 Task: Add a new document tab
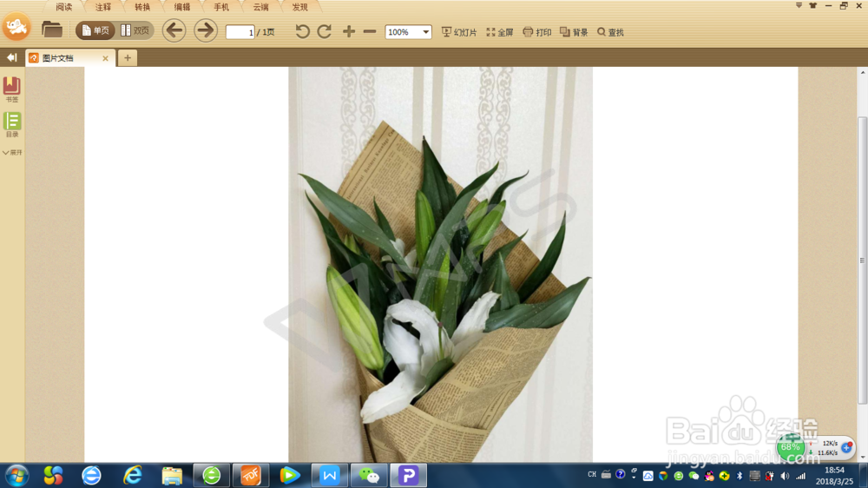point(128,57)
